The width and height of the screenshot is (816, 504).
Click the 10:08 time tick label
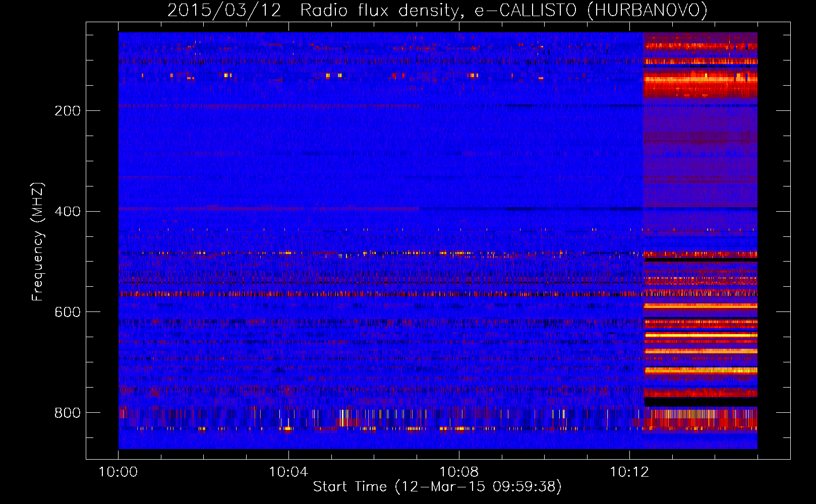click(459, 472)
